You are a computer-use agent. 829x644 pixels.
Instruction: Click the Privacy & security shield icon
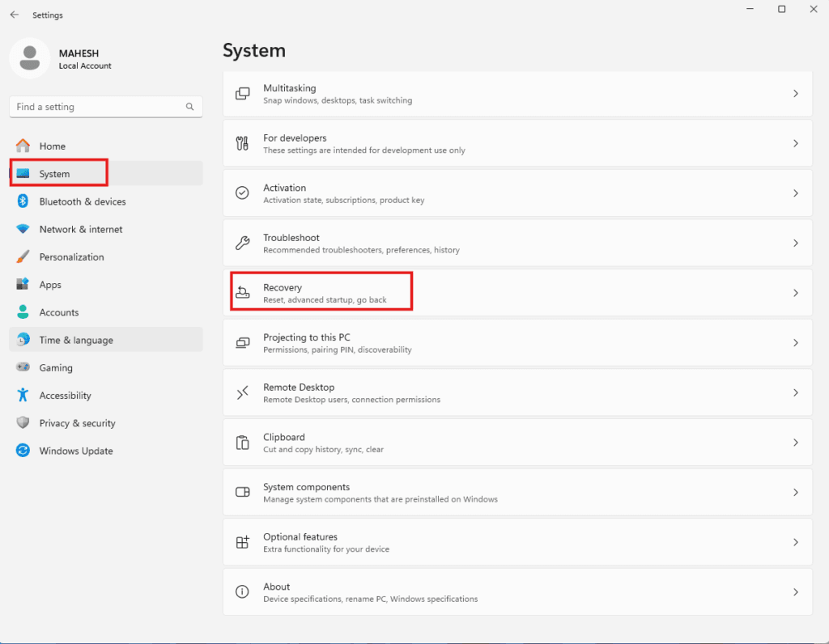click(23, 423)
